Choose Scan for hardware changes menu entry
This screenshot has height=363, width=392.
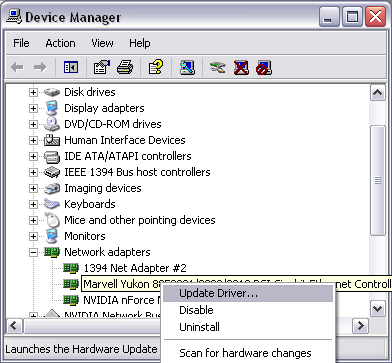(248, 353)
